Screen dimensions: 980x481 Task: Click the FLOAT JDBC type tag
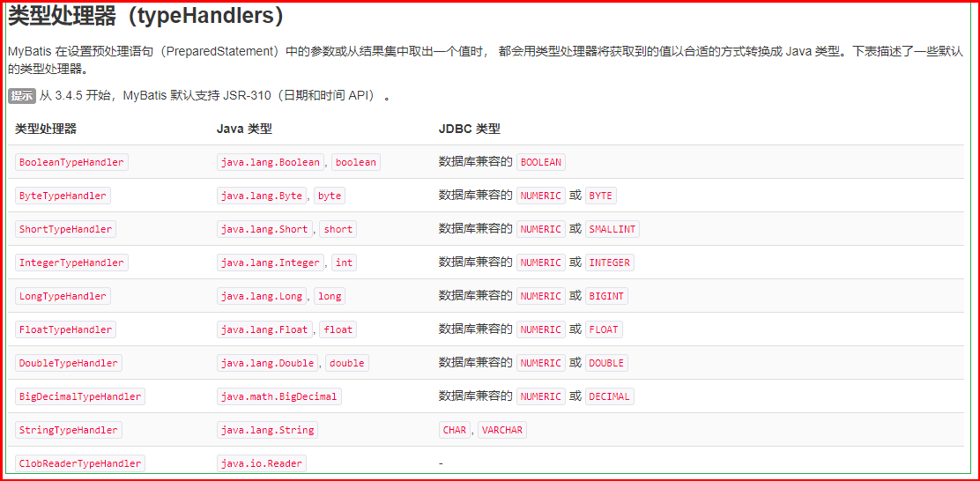(x=604, y=329)
